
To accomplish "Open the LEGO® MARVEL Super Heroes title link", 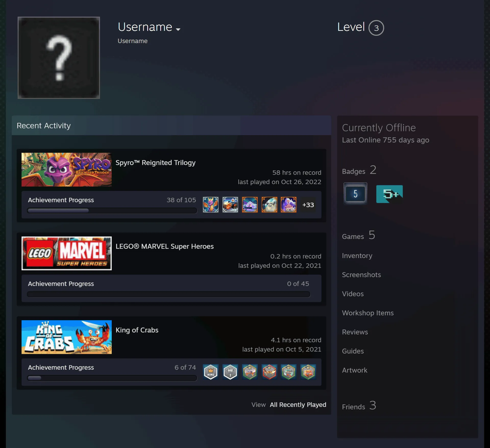I will (165, 246).
